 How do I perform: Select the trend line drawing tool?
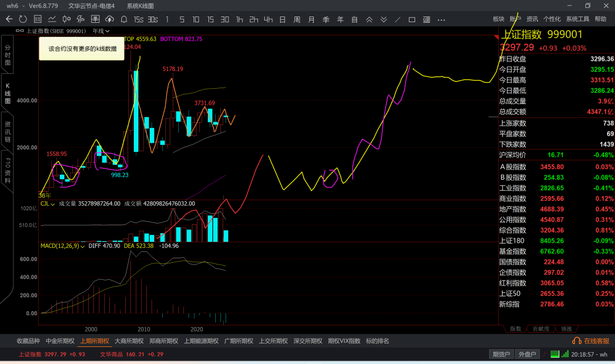coord(397,19)
